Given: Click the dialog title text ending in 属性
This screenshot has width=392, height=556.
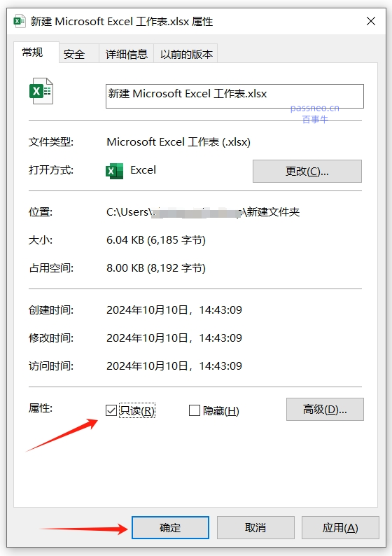Looking at the screenshot, I should click(122, 22).
